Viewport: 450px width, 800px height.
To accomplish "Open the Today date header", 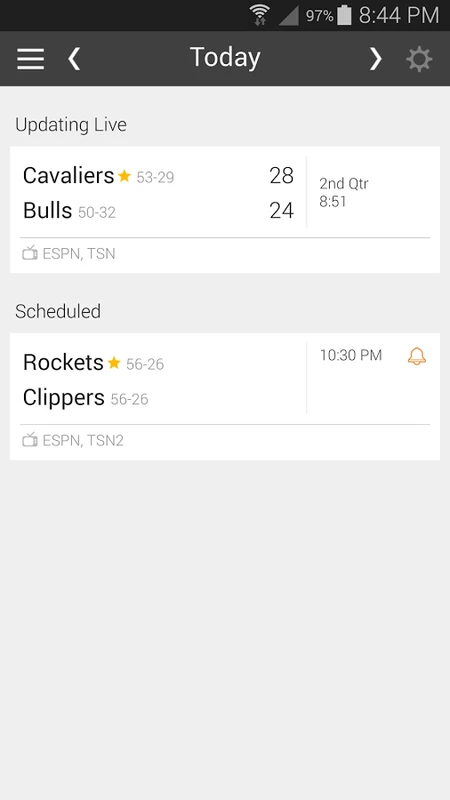I will pos(225,57).
